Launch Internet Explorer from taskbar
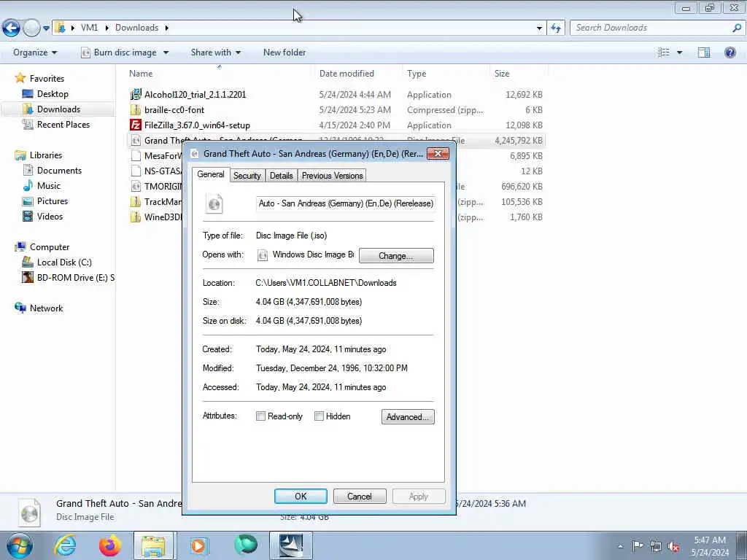The height and width of the screenshot is (560, 747). (x=64, y=545)
